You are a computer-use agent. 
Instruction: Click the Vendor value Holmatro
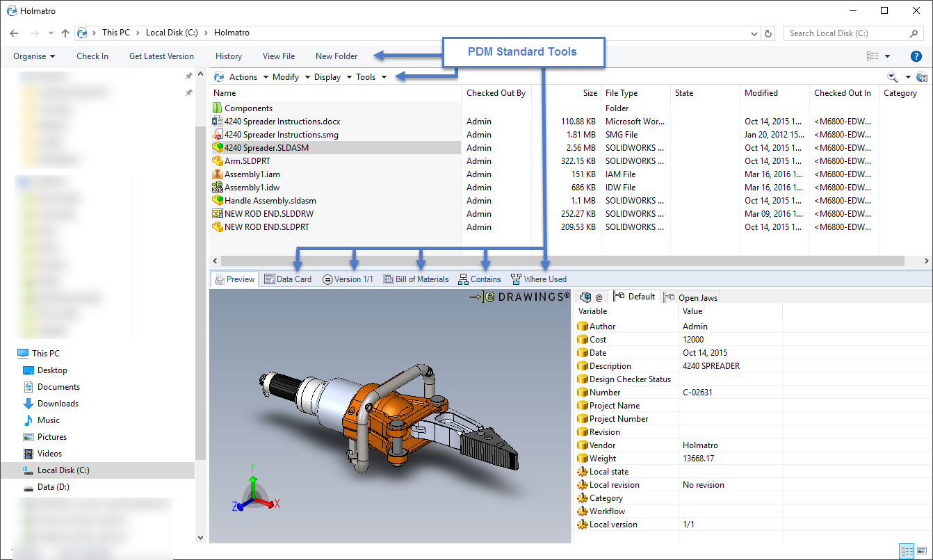(x=700, y=445)
